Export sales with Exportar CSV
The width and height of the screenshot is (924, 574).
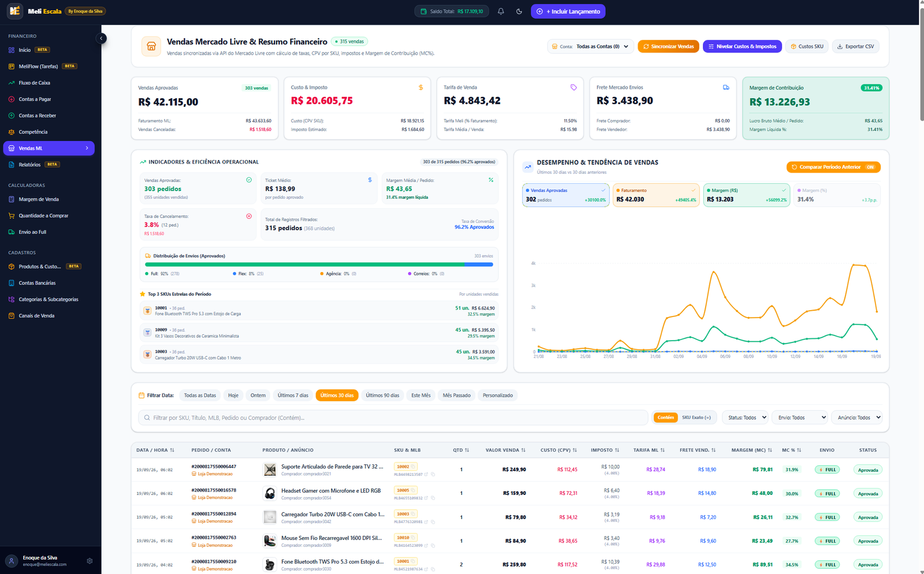[855, 47]
